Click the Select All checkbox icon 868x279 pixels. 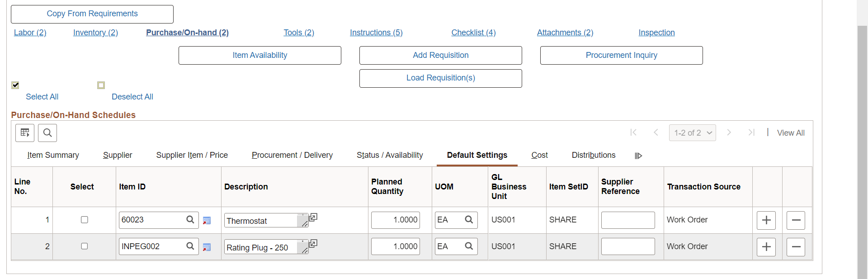pyautogui.click(x=15, y=85)
